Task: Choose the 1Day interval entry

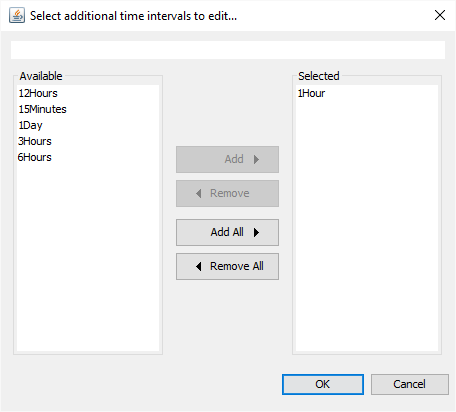Action: coord(30,125)
